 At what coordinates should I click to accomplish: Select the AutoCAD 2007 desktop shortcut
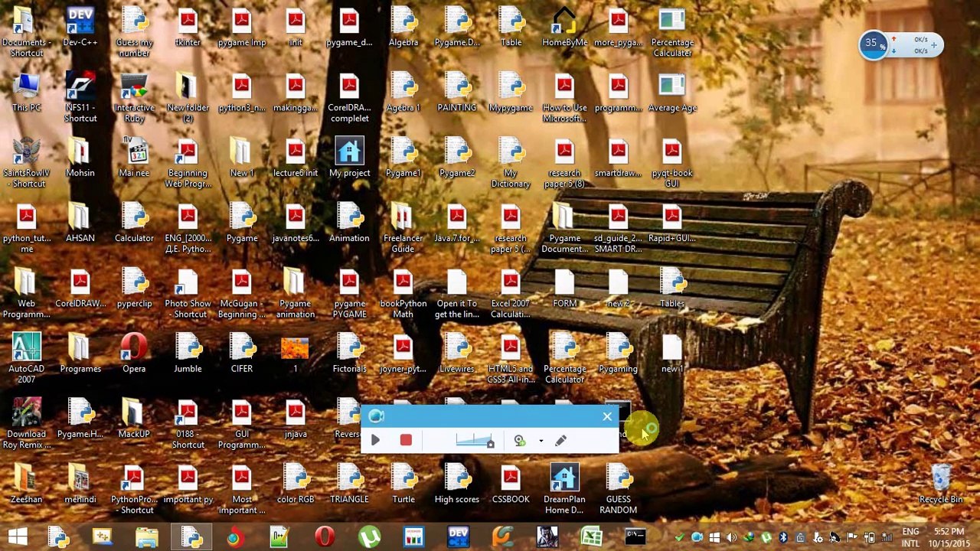point(26,357)
